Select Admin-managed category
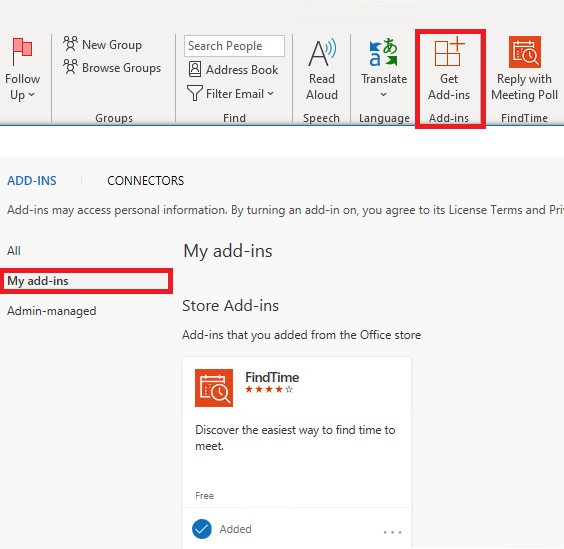Image resolution: width=564 pixels, height=549 pixels. pyautogui.click(x=51, y=311)
